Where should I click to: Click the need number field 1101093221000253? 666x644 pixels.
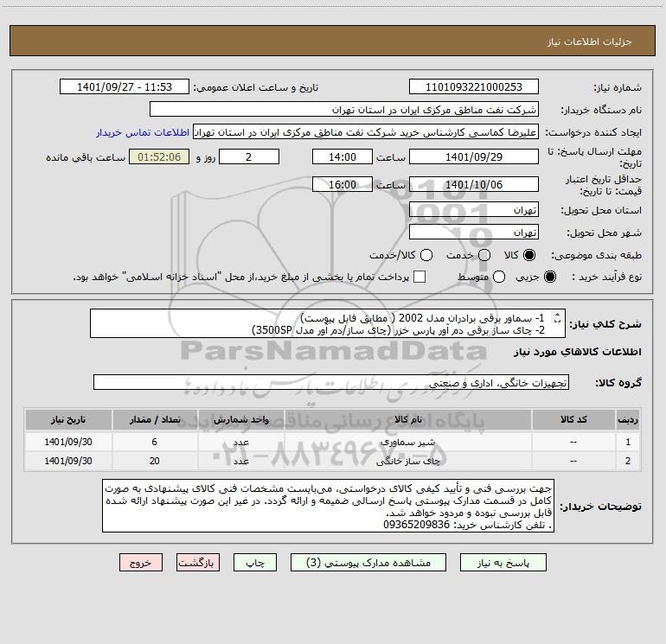click(474, 87)
